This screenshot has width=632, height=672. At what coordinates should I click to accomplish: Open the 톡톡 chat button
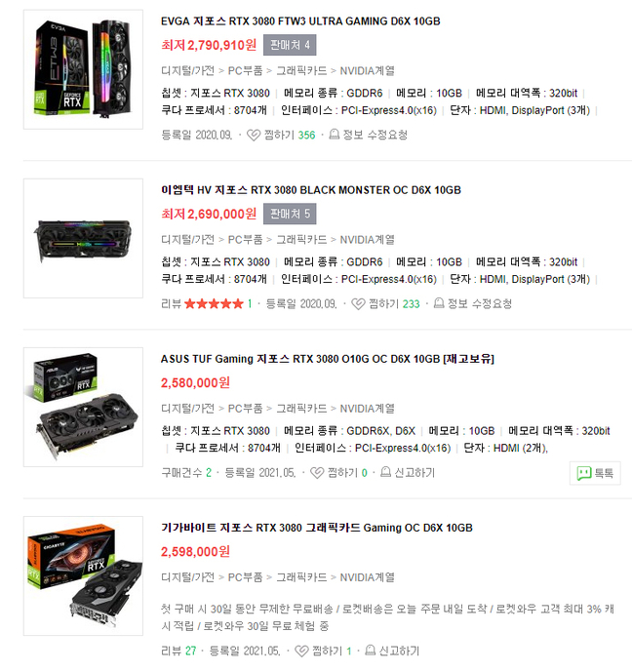(595, 473)
